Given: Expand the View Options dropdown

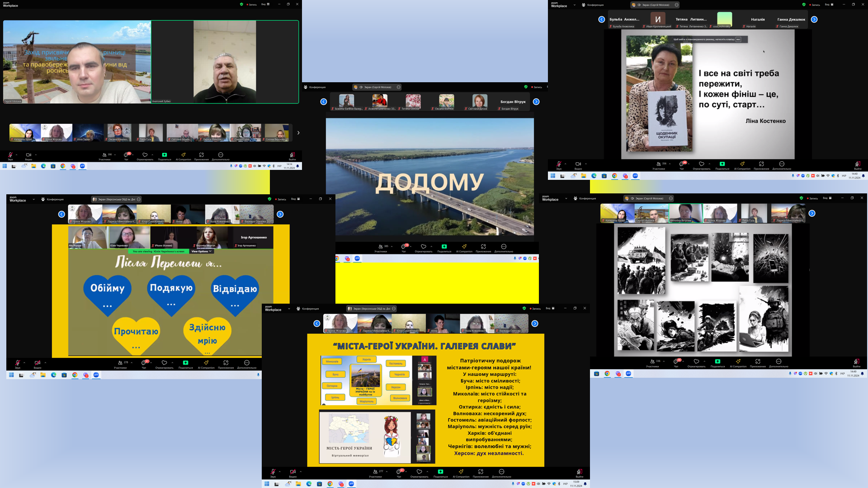Looking at the screenshot, I should [x=201, y=251].
